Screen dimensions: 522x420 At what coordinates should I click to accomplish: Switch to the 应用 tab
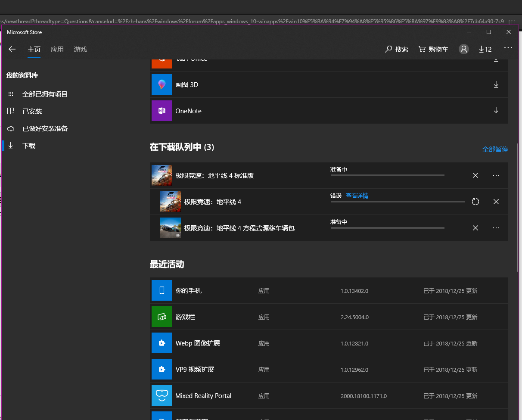(57, 50)
